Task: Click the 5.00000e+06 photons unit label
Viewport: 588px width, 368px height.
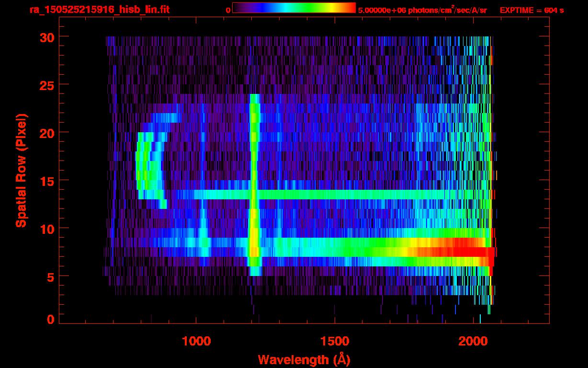Action: (x=422, y=10)
